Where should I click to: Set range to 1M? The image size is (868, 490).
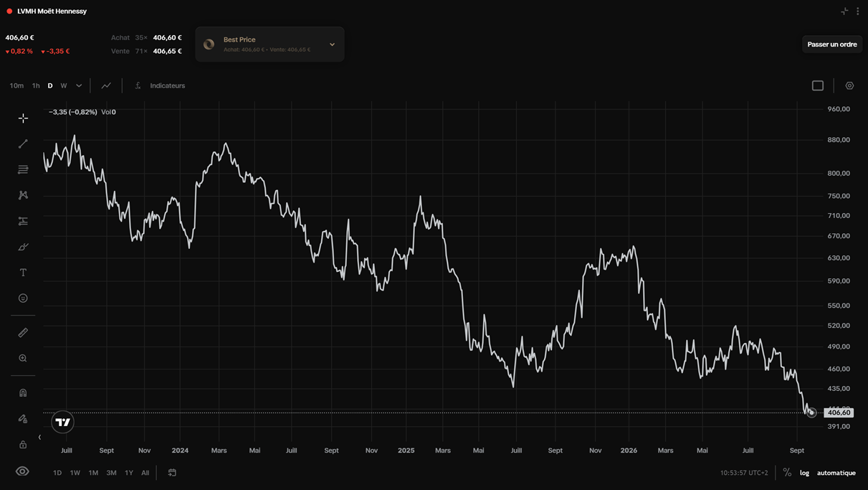point(93,473)
